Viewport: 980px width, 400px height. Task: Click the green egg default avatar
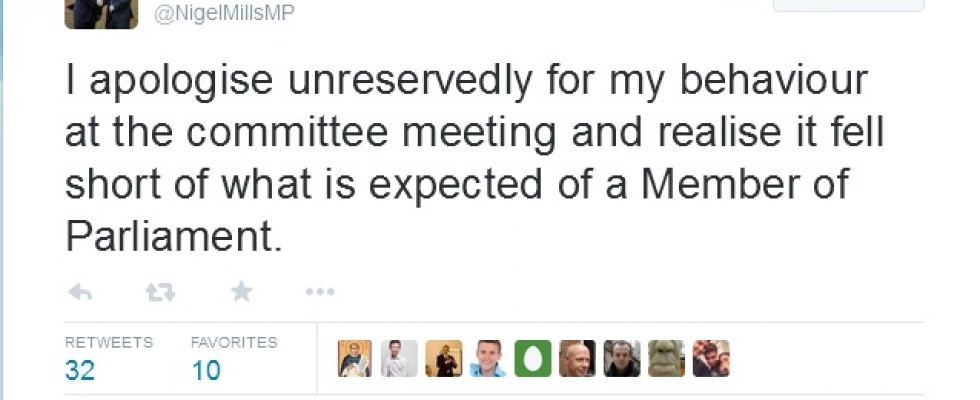(x=533, y=358)
